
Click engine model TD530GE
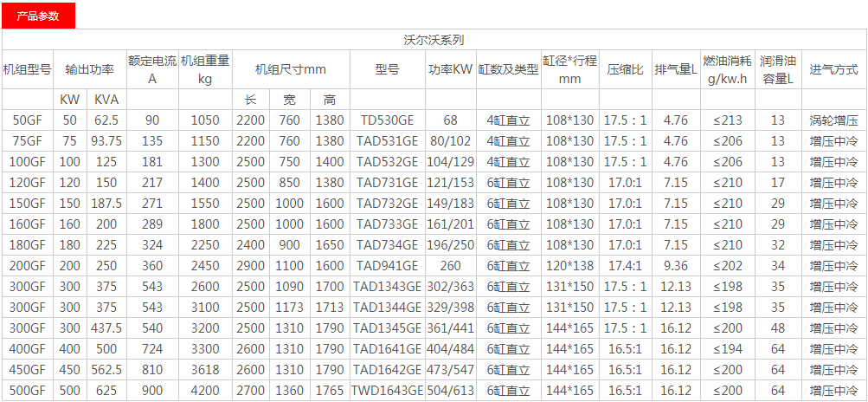(387, 120)
